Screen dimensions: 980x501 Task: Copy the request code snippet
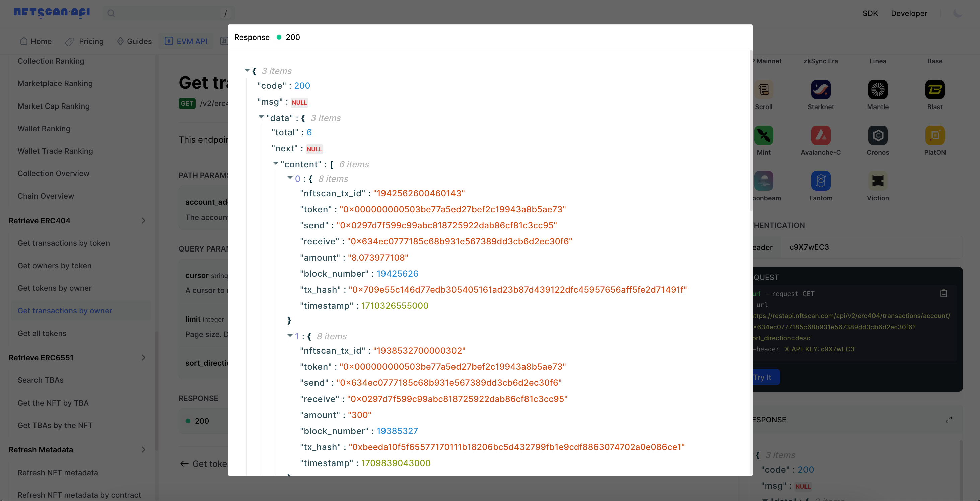pos(943,293)
